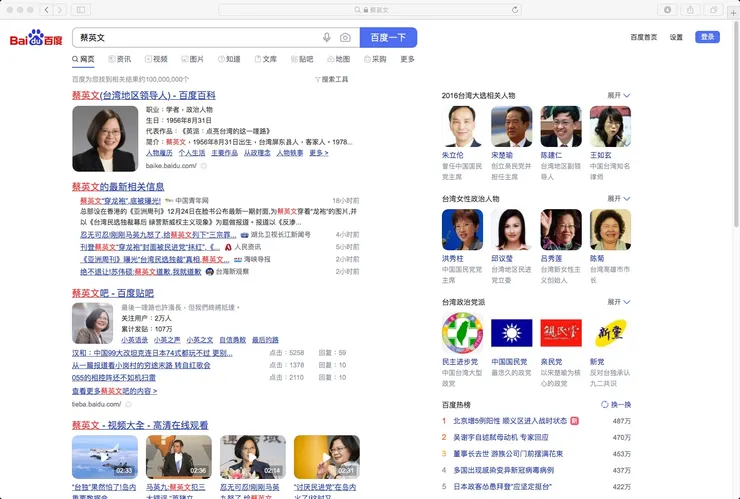This screenshot has height=499, width=740.
Task: Show Safari tab overview icon
Action: tap(714, 9)
